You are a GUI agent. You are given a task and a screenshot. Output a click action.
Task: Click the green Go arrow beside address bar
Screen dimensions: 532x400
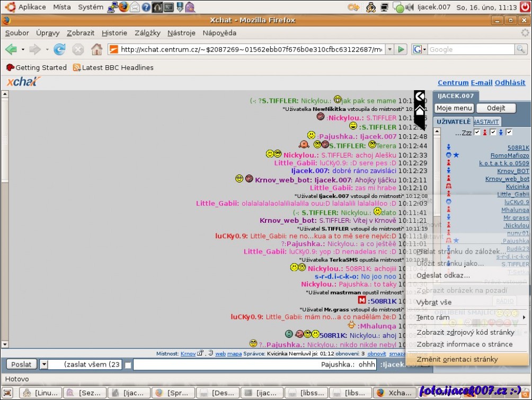[x=402, y=49]
